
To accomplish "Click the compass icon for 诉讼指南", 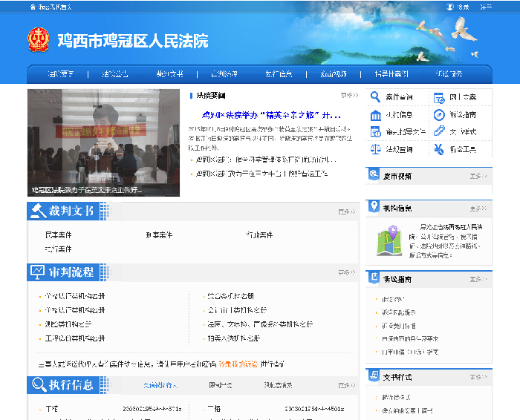I will point(438,115).
